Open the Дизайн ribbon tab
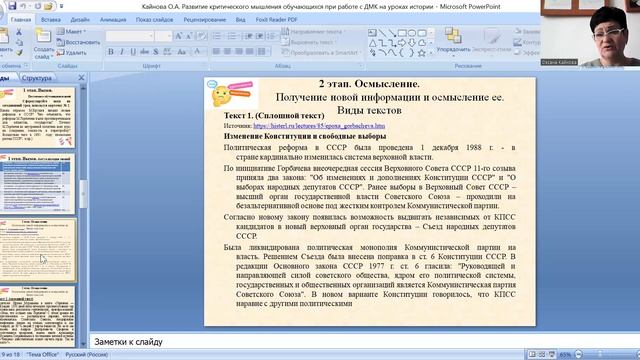 point(80,20)
